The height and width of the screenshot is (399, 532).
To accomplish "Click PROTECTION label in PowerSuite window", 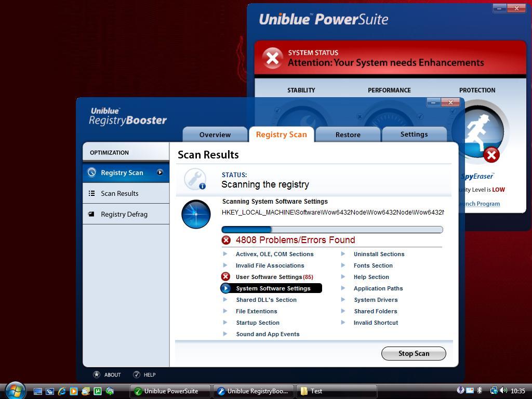I will coord(477,90).
